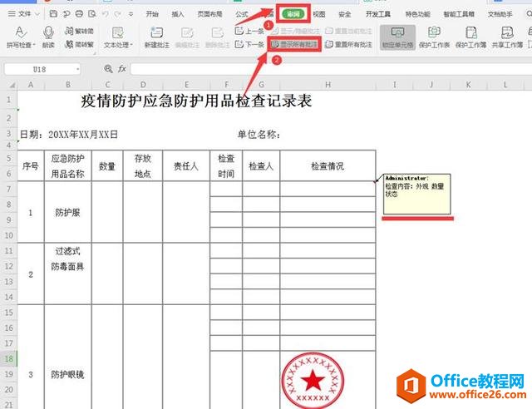Click the 单位名称： cell

click(259, 135)
